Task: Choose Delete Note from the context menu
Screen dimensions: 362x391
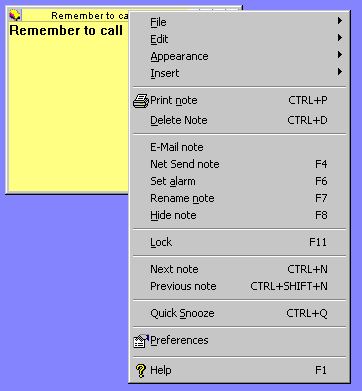Action: [x=239, y=120]
